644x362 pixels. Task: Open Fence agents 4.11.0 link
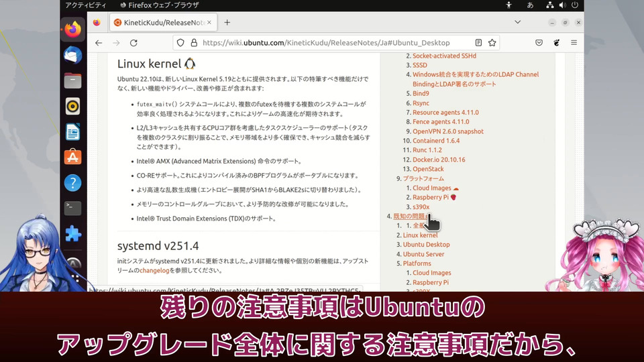pos(441,122)
